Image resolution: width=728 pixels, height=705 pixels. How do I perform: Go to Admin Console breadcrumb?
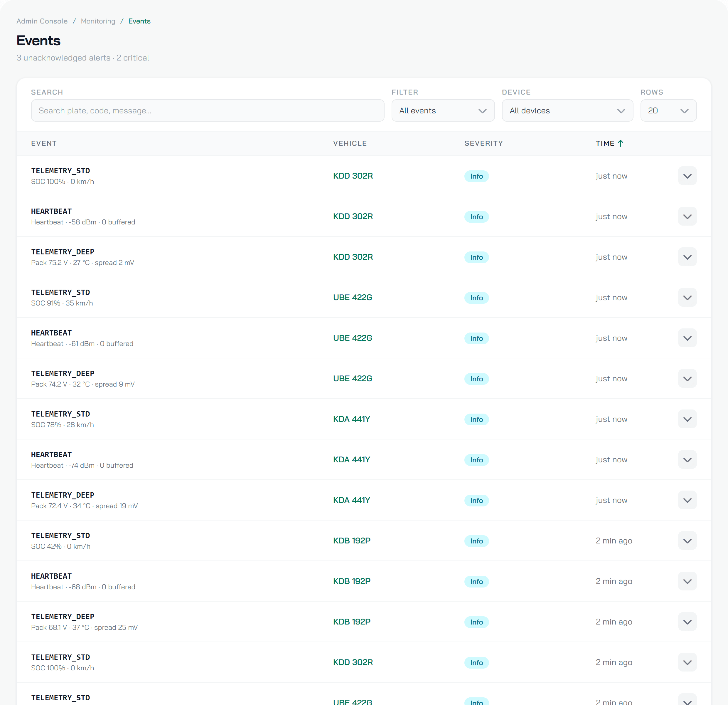pos(42,21)
